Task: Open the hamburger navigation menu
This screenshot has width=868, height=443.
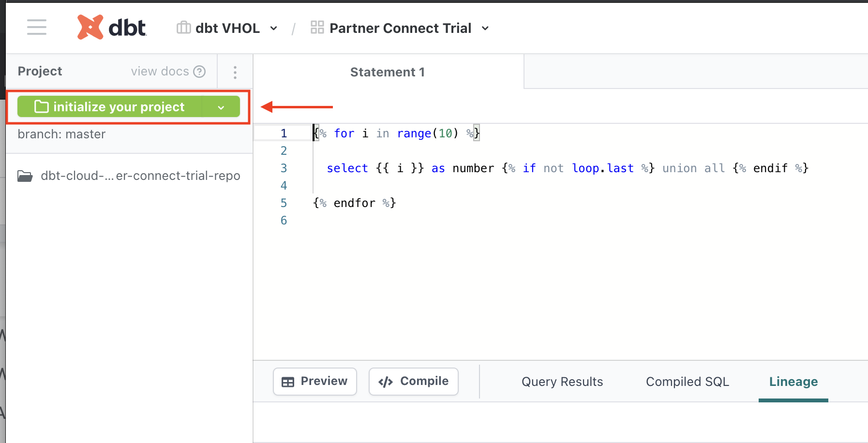Action: pyautogui.click(x=37, y=28)
